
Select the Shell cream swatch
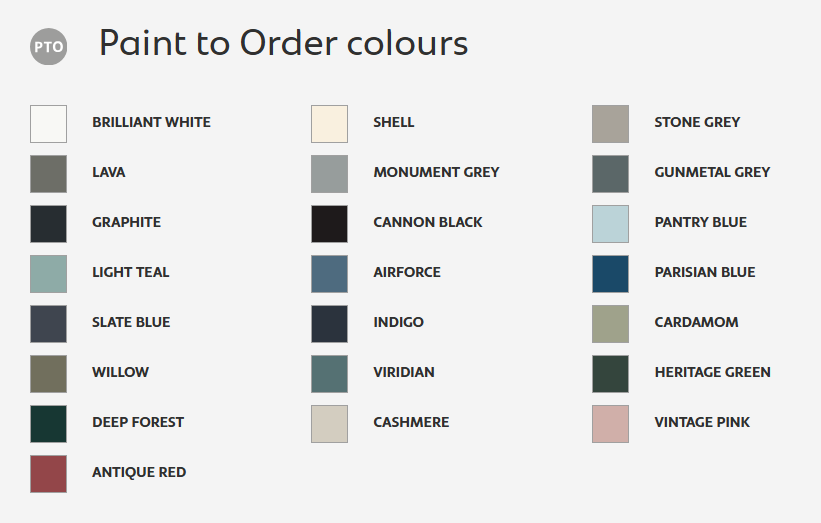tap(329, 124)
